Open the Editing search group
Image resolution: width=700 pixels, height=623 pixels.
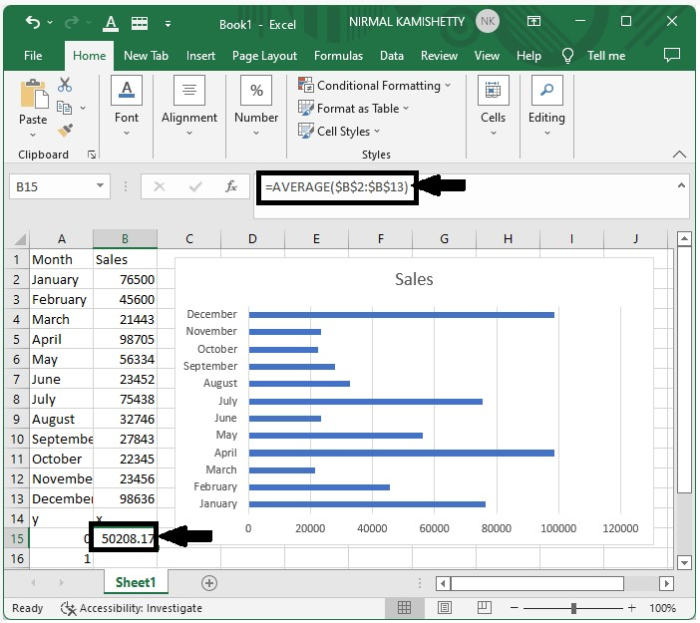546,104
